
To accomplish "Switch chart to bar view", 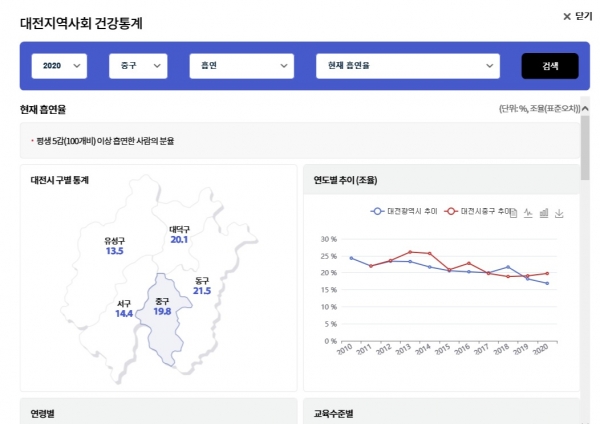I will [544, 213].
